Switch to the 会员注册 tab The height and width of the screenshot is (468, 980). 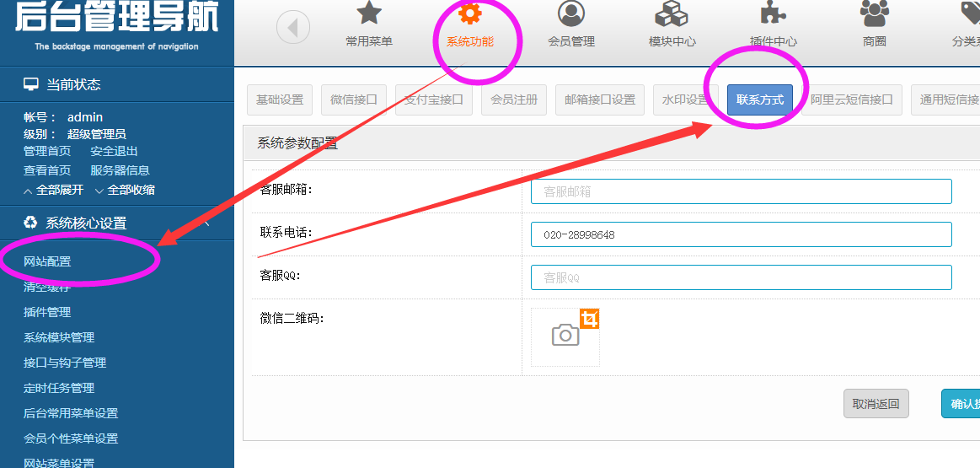tap(514, 100)
